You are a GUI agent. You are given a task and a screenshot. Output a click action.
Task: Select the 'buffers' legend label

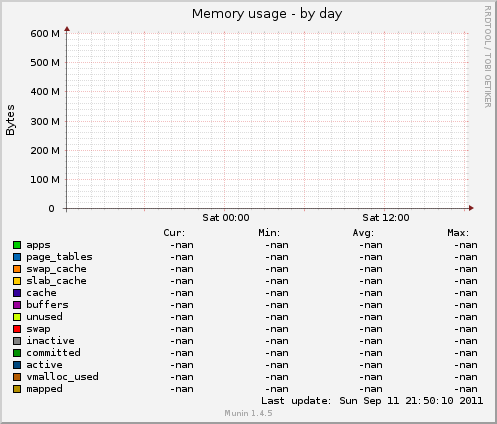tap(47, 305)
